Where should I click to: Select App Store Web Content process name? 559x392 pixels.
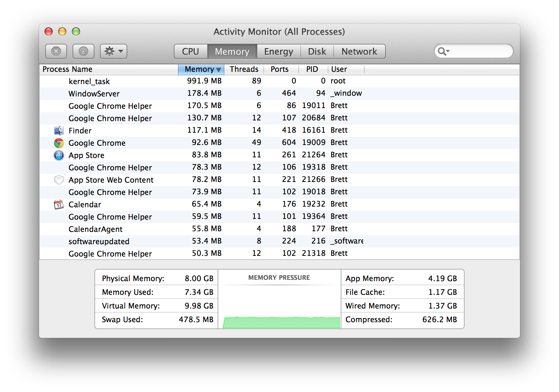pos(111,180)
